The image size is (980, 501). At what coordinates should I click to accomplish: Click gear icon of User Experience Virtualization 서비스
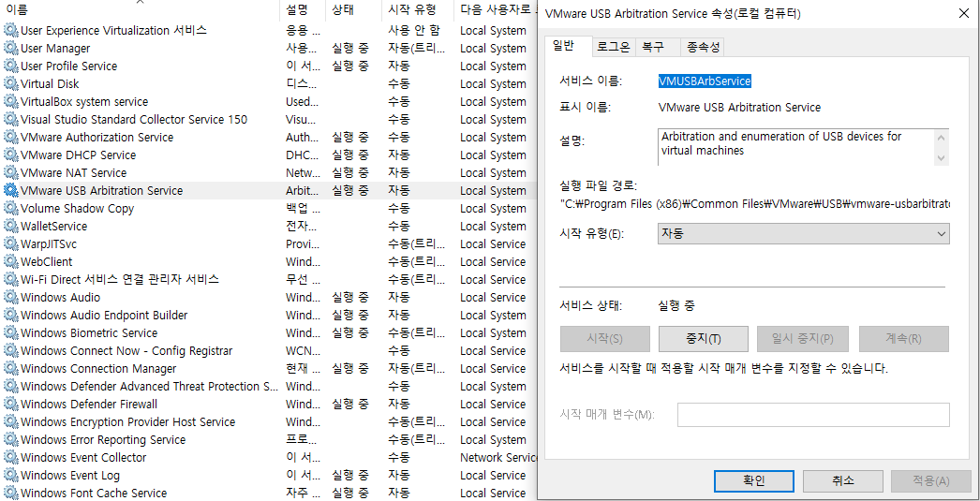tap(10, 31)
